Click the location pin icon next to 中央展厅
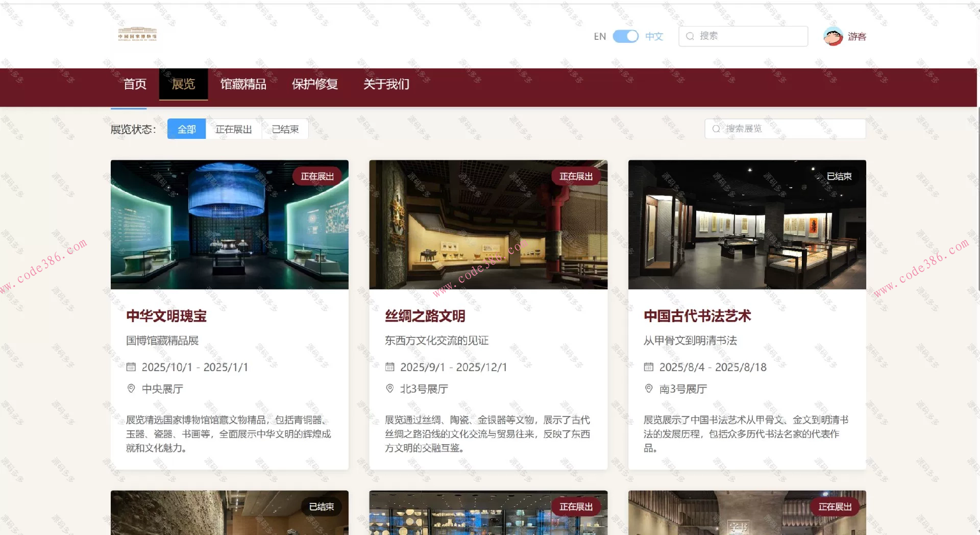 tap(131, 388)
